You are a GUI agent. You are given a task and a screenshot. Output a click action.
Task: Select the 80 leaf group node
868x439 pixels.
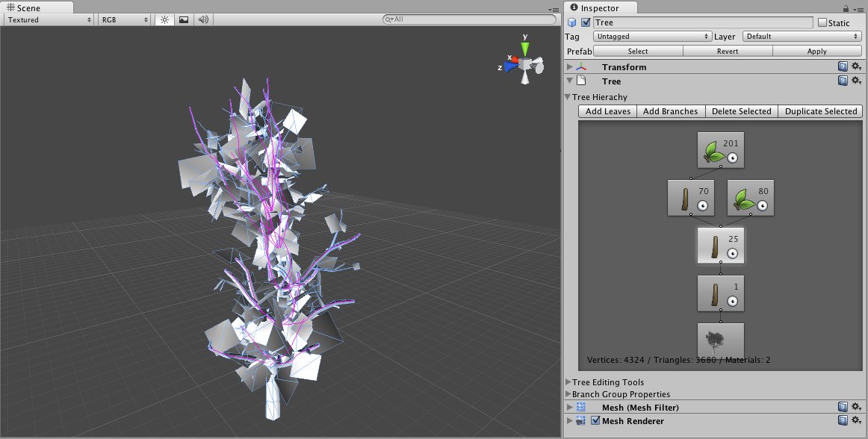pos(751,199)
